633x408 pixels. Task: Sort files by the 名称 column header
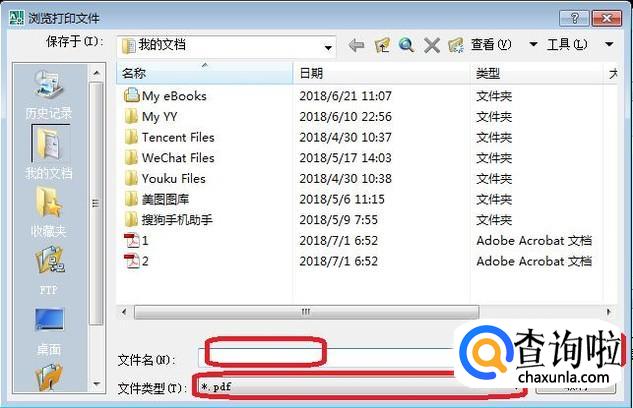[x=204, y=73]
